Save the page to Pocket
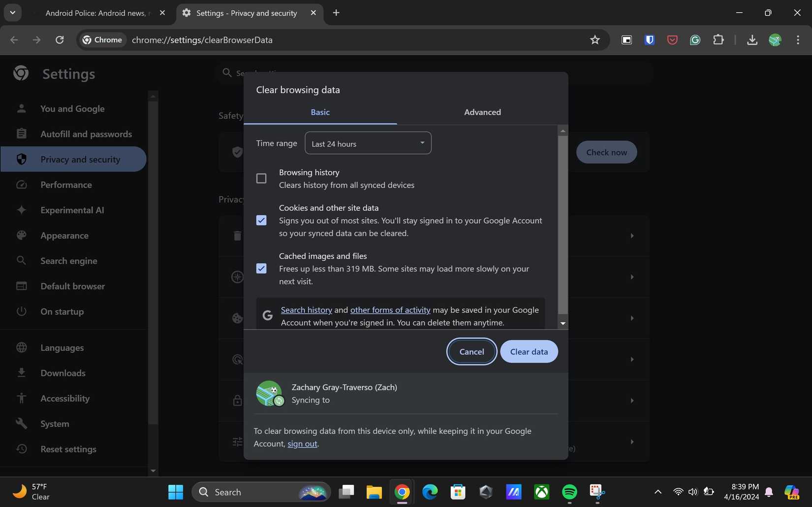812x507 pixels. pos(672,40)
